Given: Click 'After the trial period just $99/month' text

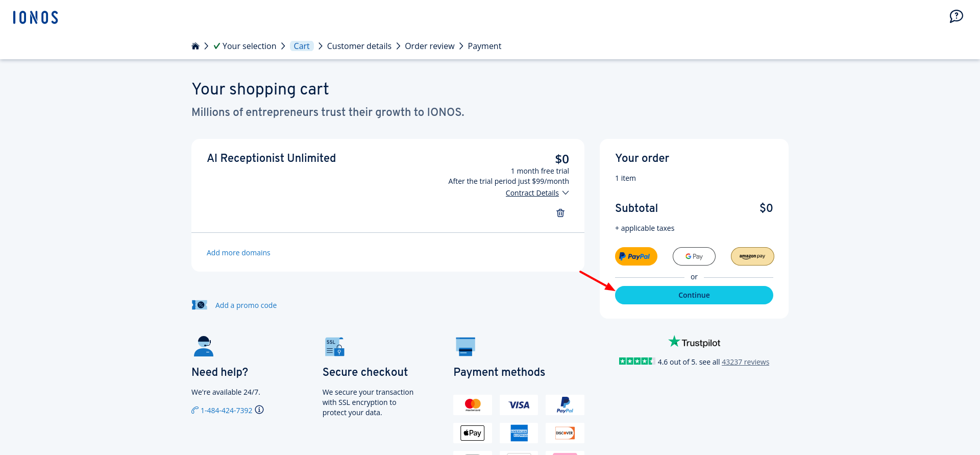Looking at the screenshot, I should coord(509,181).
